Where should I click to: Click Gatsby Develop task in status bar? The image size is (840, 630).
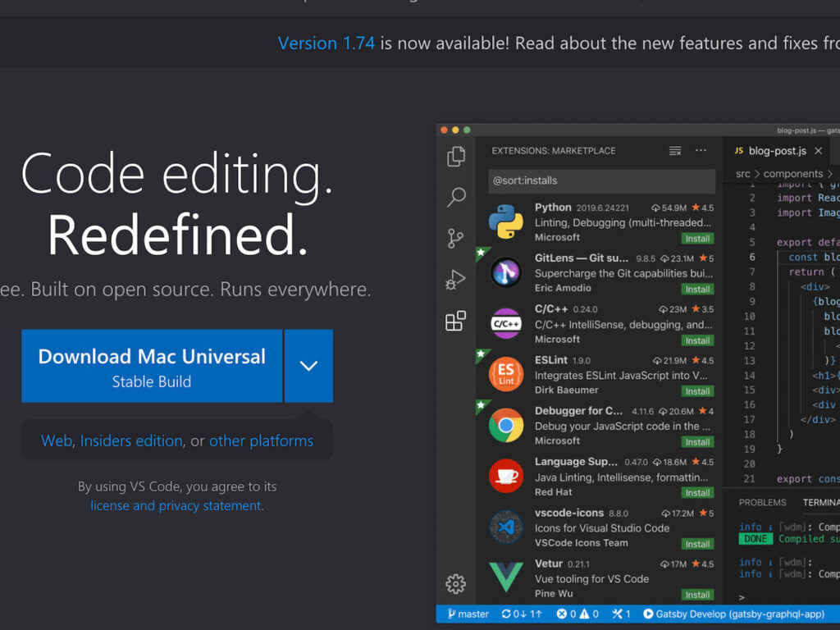point(733,614)
